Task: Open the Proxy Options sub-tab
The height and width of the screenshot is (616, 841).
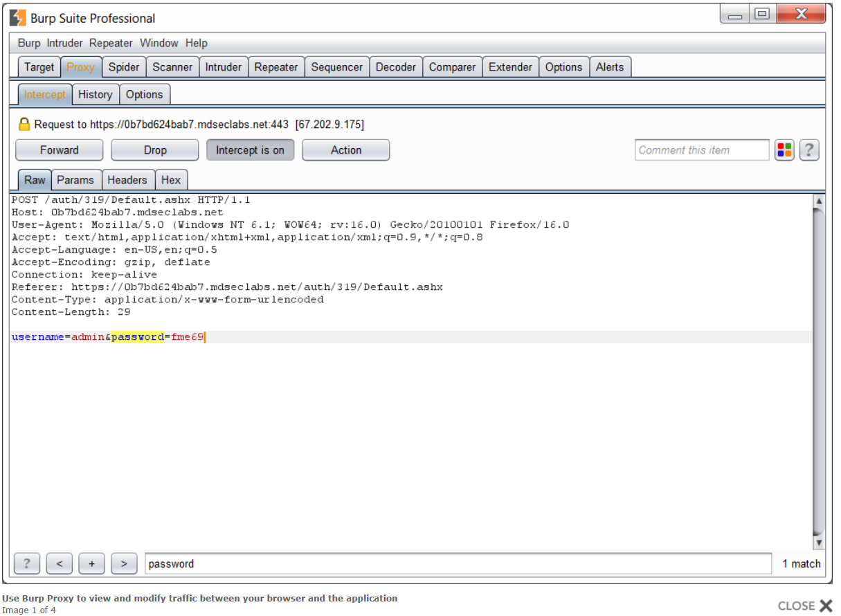Action: pyautogui.click(x=145, y=95)
